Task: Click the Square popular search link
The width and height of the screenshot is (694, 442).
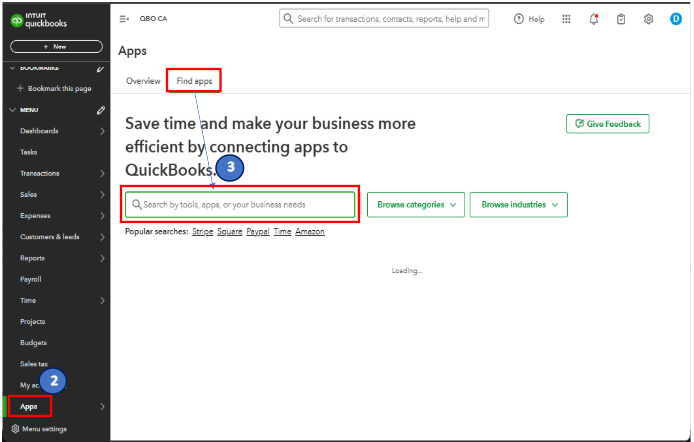Action: coord(230,231)
